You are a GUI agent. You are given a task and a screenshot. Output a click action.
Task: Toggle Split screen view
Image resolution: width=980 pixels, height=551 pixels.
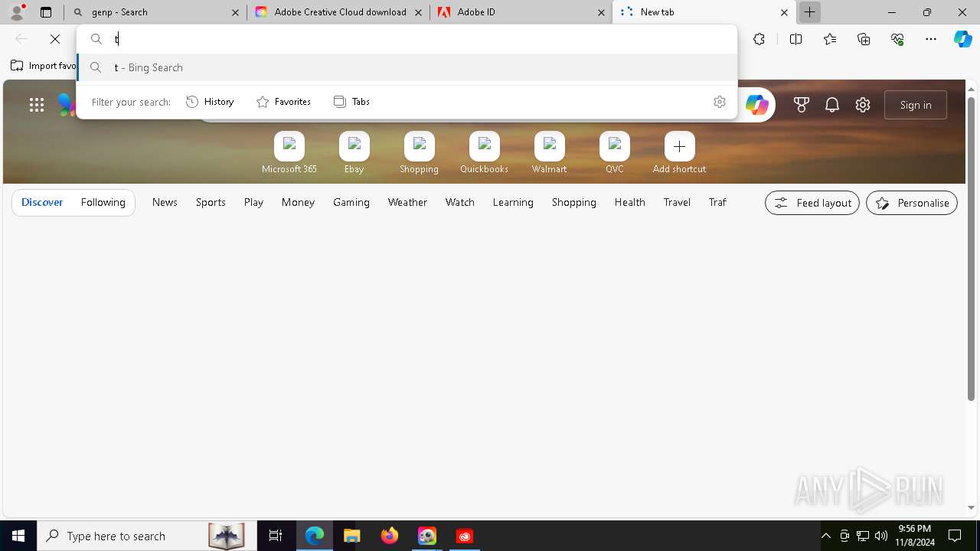[x=795, y=39]
